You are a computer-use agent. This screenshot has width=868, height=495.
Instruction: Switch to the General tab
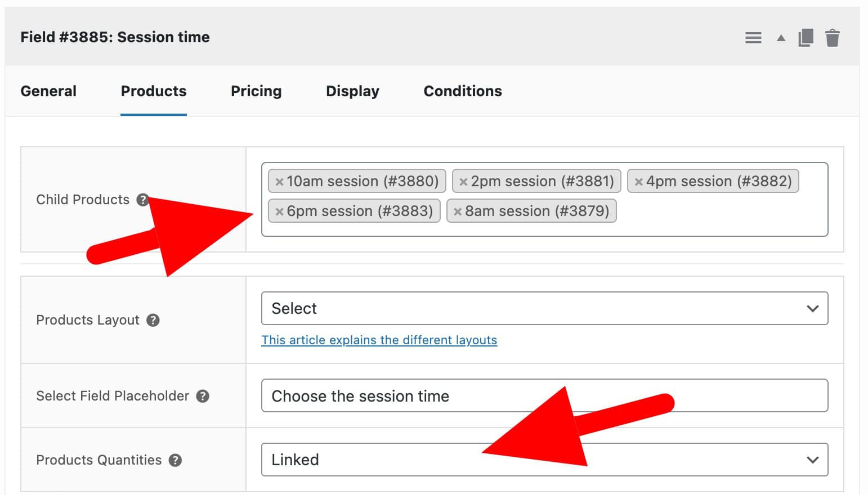point(48,91)
